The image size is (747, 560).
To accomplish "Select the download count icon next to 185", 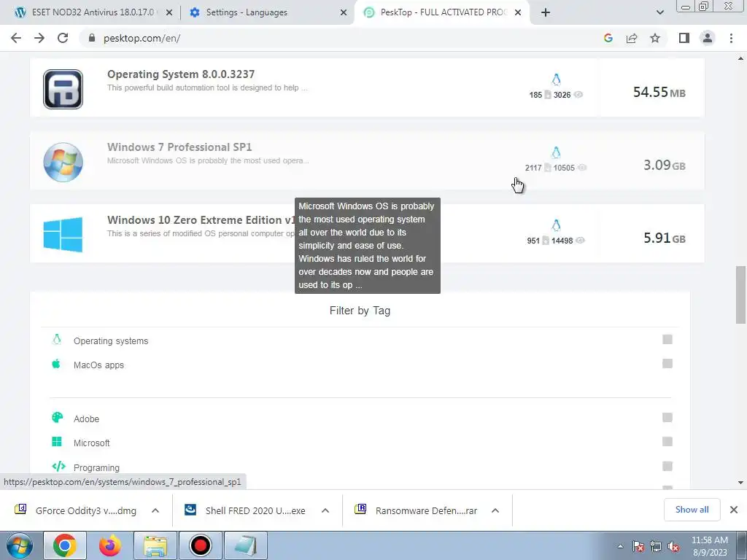I will pyautogui.click(x=548, y=95).
